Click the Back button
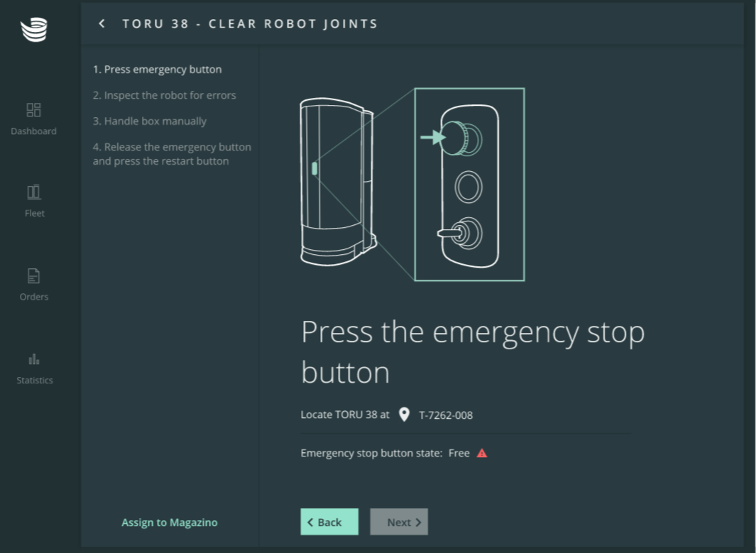 329,522
